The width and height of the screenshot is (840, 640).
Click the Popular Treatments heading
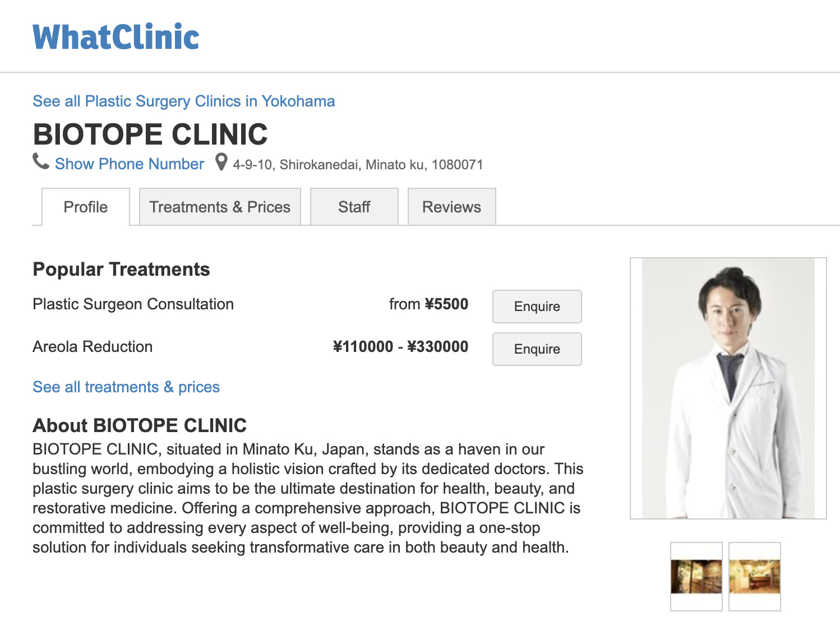click(121, 269)
